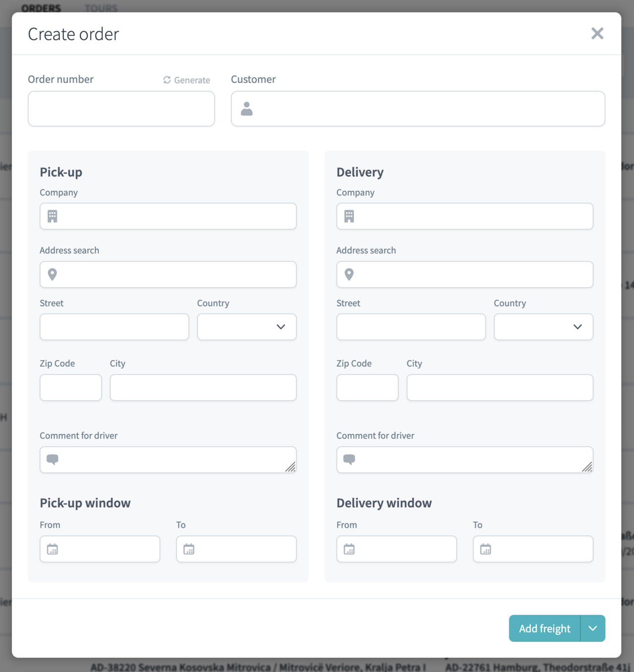634x672 pixels.
Task: Switch to the Orders tab
Action: point(41,8)
